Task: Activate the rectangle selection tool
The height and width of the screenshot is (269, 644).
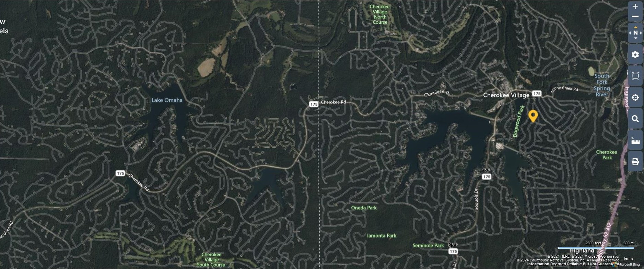Action: tap(635, 76)
